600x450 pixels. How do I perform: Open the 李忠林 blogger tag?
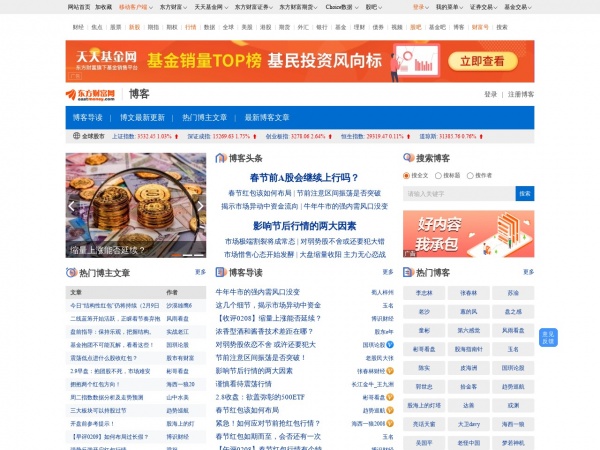[424, 293]
